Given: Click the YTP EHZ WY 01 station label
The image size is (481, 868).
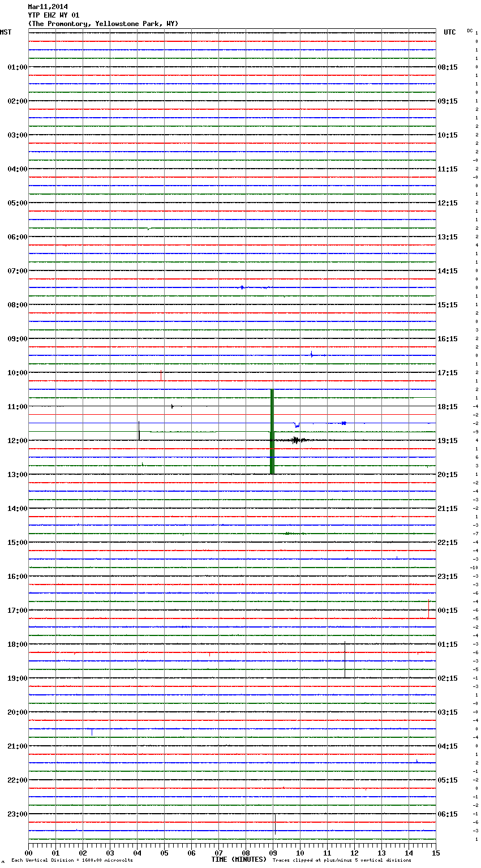Looking at the screenshot, I should click(53, 15).
